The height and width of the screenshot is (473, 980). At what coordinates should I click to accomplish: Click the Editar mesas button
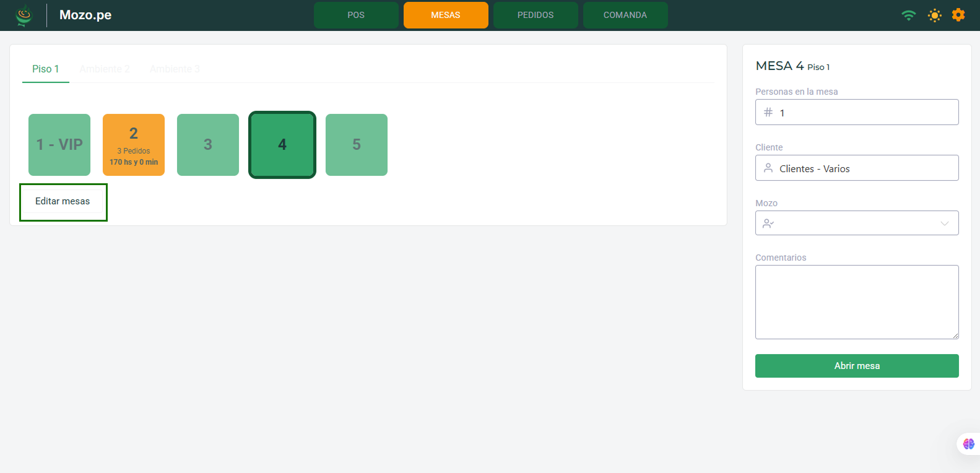(63, 201)
